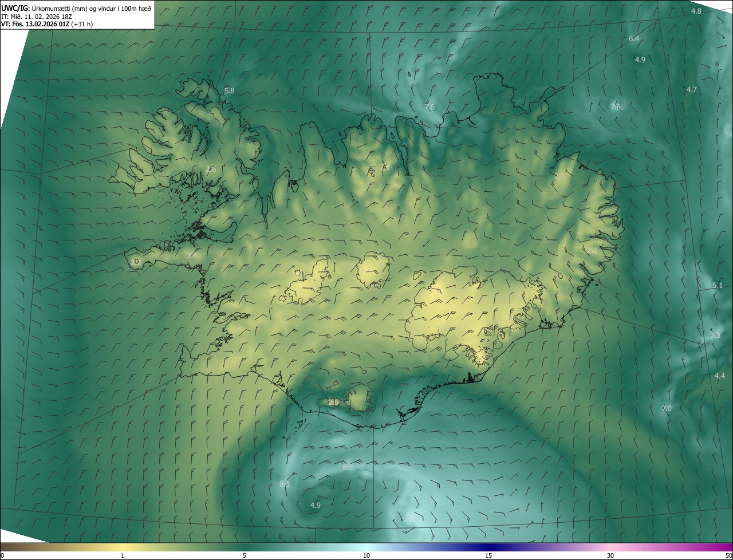
Task: Click the 7.0 precipitation value label
Action: pyautogui.click(x=667, y=408)
